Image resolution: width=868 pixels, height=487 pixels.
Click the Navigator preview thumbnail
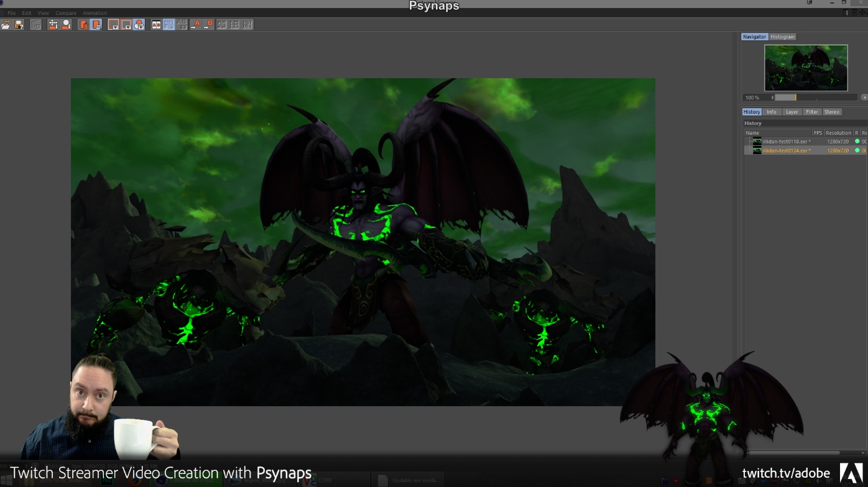click(x=806, y=68)
